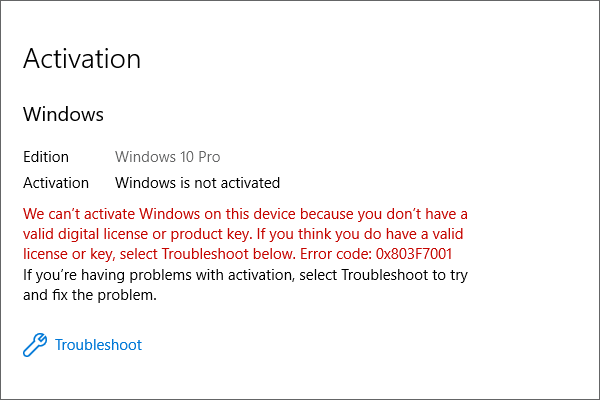Image resolution: width=600 pixels, height=400 pixels.
Task: Open the blue Troubleshoot link
Action: tap(98, 345)
